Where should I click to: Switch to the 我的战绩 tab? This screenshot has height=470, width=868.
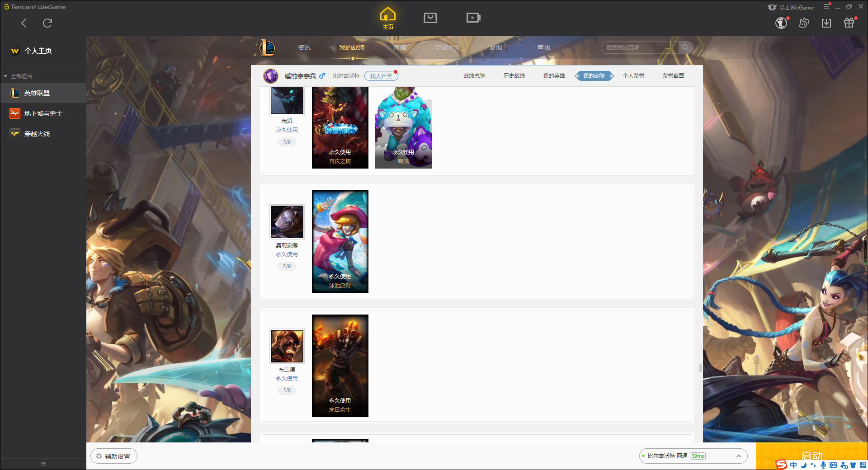[352, 47]
